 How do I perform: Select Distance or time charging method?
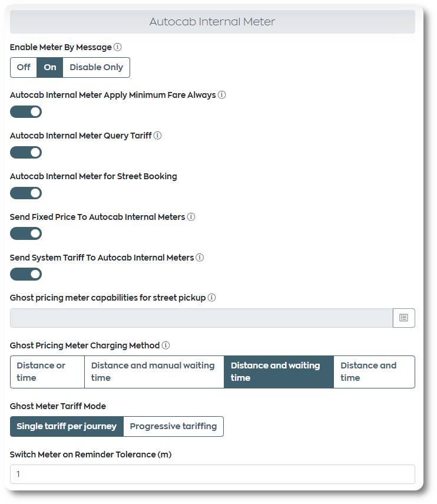[47, 371]
